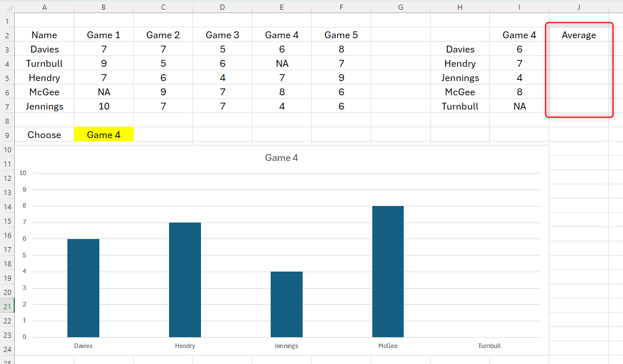Click Turnbull's NA cell in column E
This screenshot has width=623, height=364.
click(x=282, y=63)
